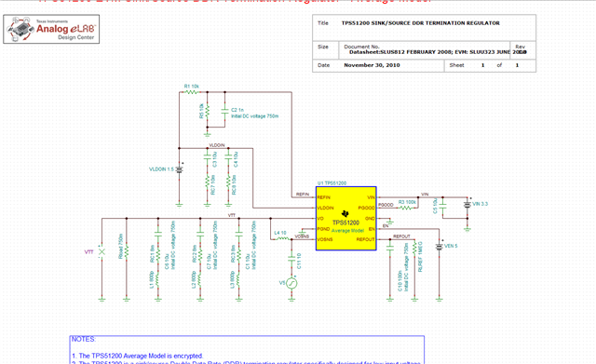
Task: Click the R3 100k pull-up resistor
Action: click(406, 208)
